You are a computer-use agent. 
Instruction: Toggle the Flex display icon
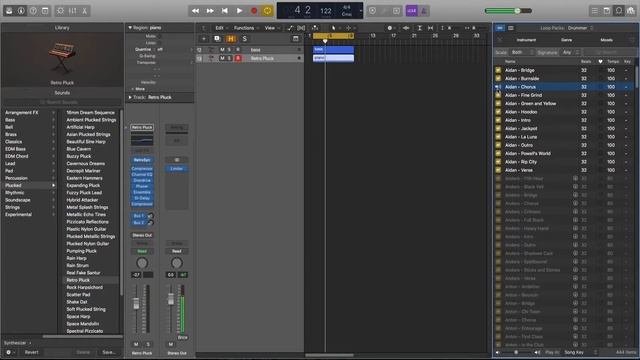[x=301, y=28]
